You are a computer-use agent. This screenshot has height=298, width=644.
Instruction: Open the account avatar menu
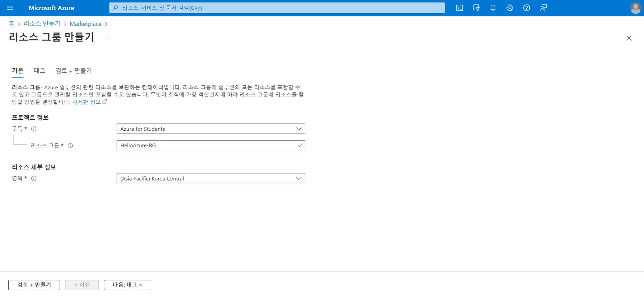tap(636, 8)
